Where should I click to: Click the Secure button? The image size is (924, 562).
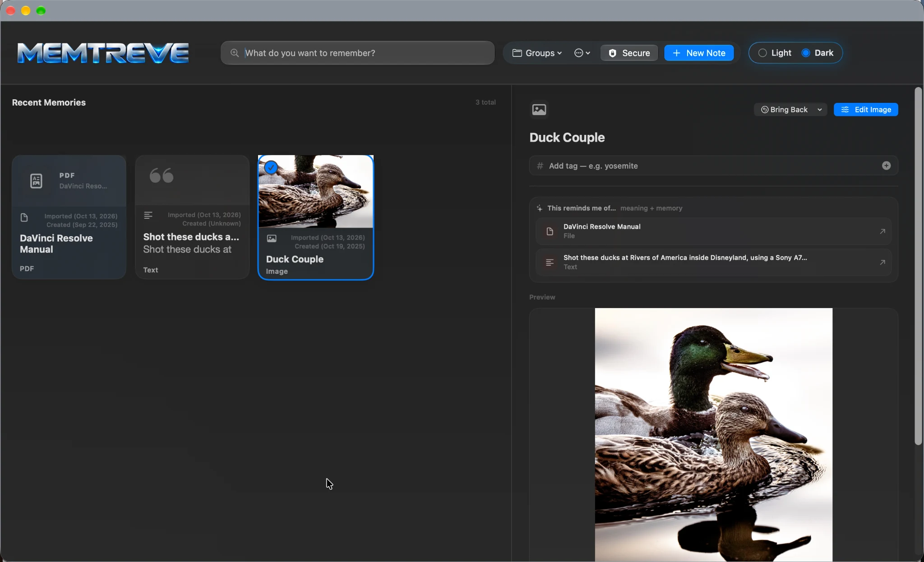coord(629,53)
